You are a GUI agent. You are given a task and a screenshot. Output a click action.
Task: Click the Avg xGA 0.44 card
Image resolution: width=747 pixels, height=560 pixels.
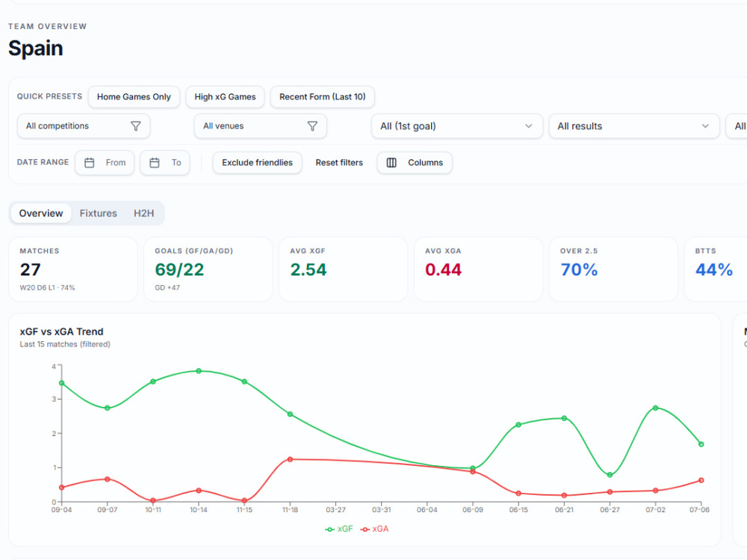(x=478, y=269)
